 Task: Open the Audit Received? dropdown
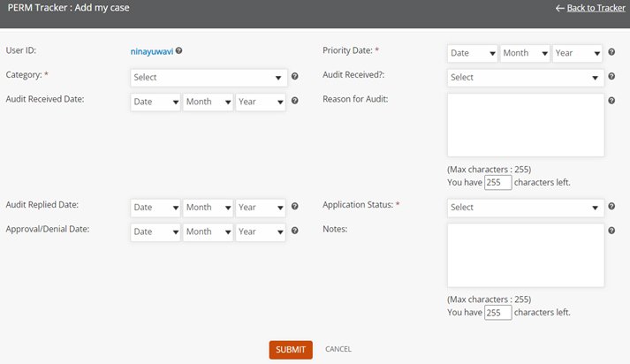click(x=525, y=78)
